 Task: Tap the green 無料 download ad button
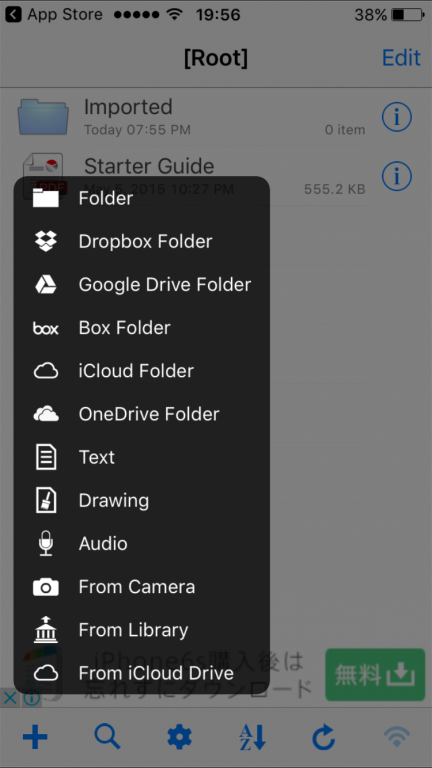(x=375, y=674)
